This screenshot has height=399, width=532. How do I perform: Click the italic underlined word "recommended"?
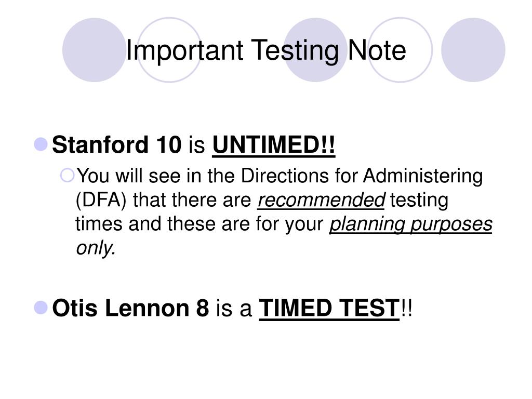[x=321, y=200]
